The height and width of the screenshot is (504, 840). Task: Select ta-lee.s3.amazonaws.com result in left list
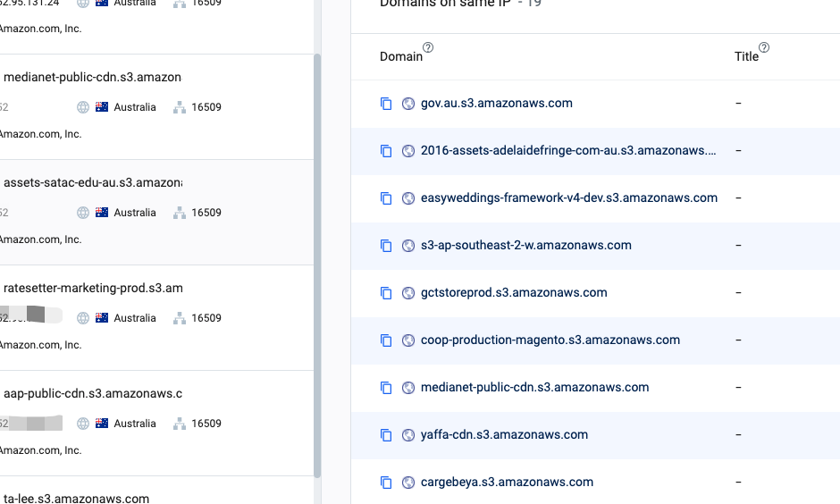point(76,498)
